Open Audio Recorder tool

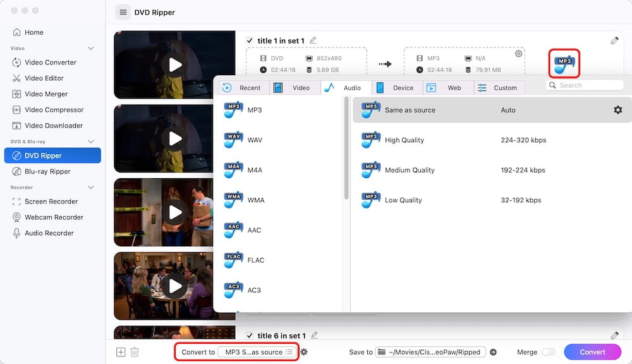click(x=43, y=233)
